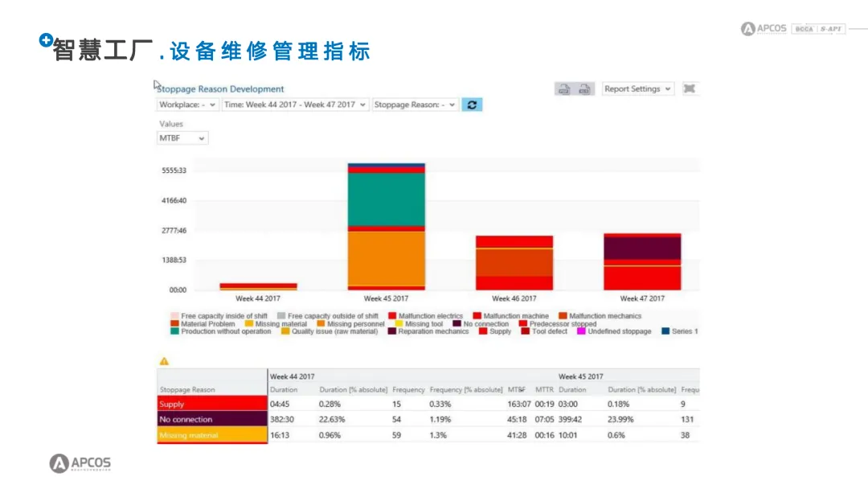This screenshot has width=868, height=489.
Task: Click the Stoppage Reason Development title
Action: point(220,88)
